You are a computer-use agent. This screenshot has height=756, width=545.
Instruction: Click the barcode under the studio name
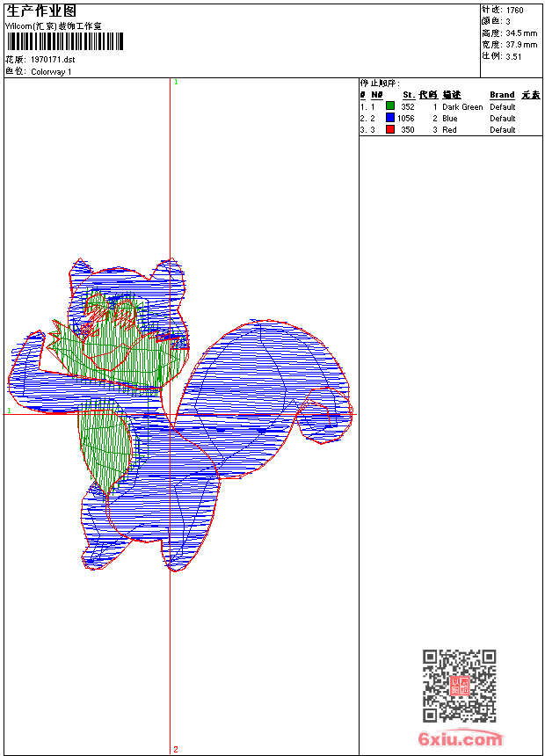[65, 41]
